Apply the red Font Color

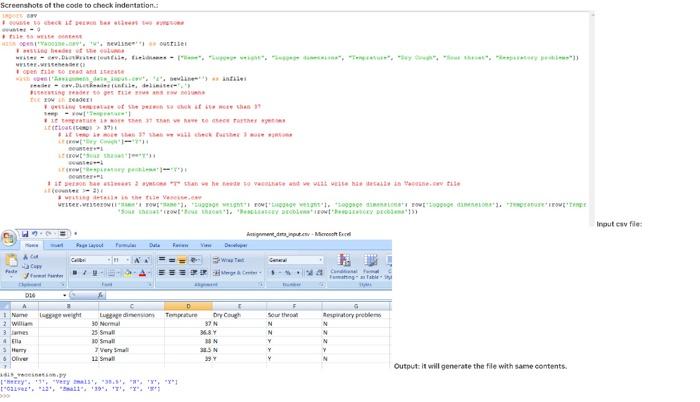coord(142,273)
